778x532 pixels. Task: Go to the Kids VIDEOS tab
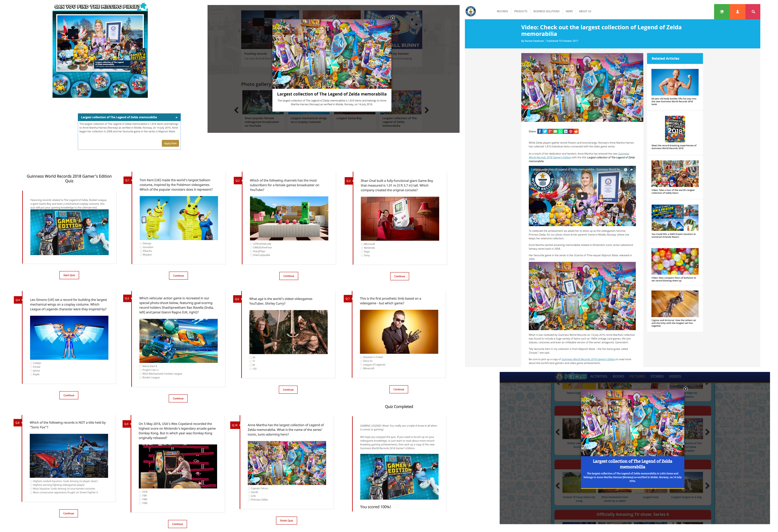coord(675,377)
